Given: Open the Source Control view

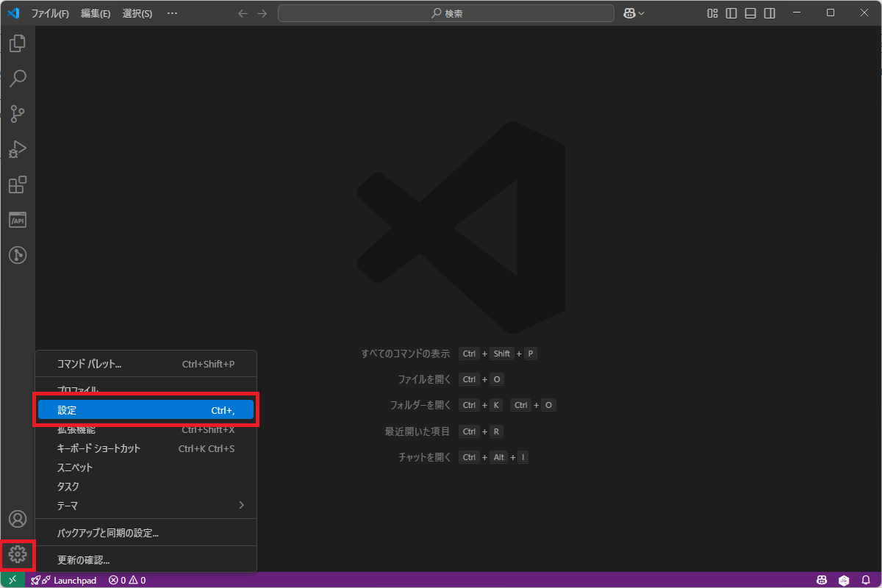Looking at the screenshot, I should pos(18,114).
